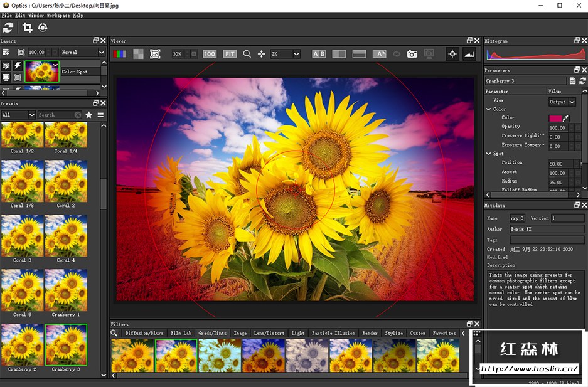This screenshot has width=588, height=387.
Task: Open the Workspace menu
Action: coord(58,15)
